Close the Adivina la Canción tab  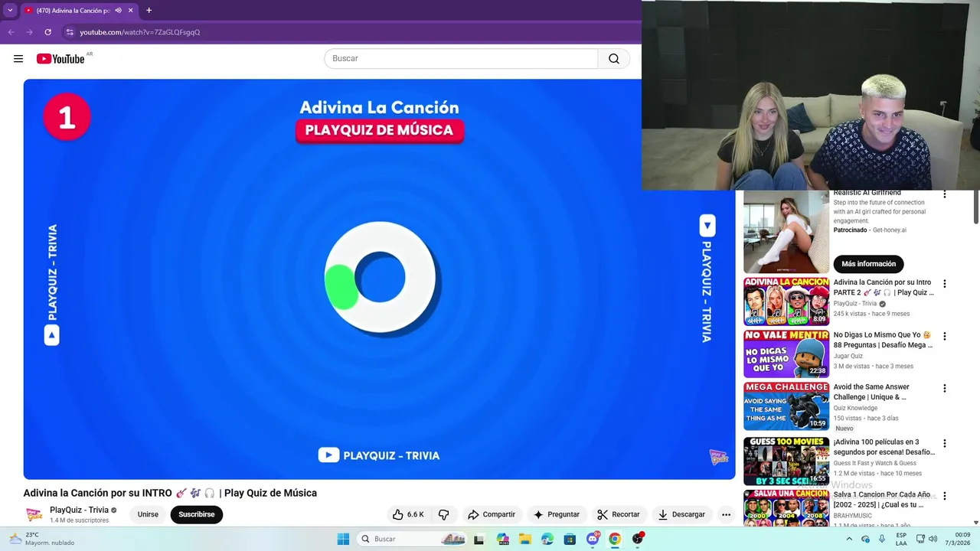(130, 11)
